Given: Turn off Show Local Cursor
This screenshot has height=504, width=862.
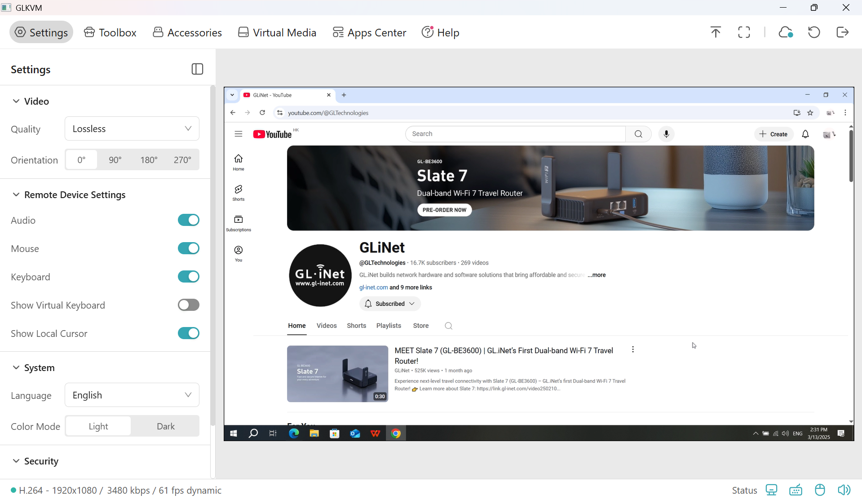Looking at the screenshot, I should coord(188,333).
